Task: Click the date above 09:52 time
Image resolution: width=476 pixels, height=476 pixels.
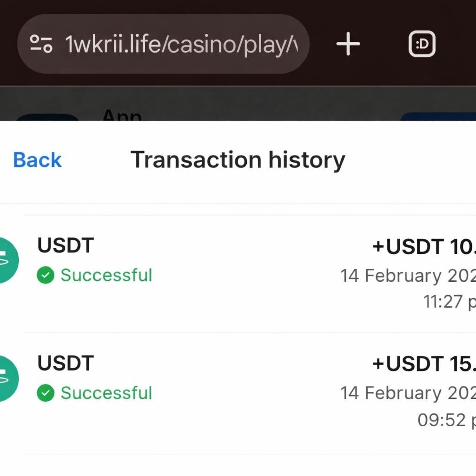Action: click(x=408, y=393)
